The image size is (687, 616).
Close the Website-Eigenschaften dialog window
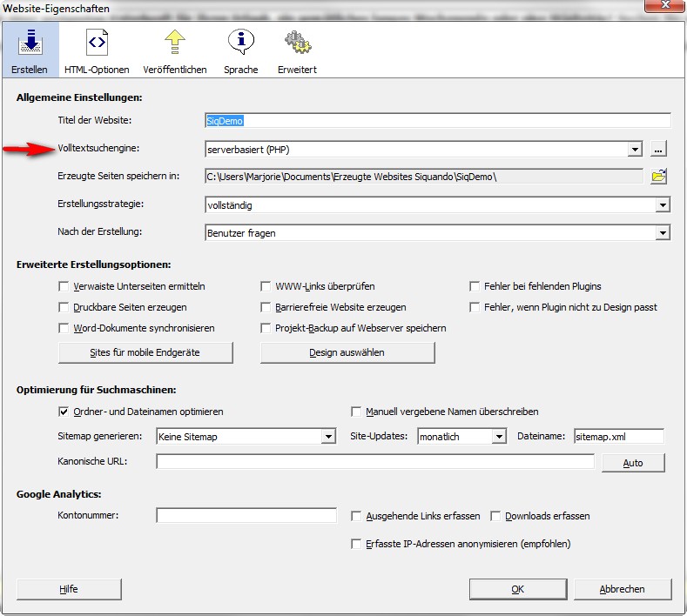[663, 9]
